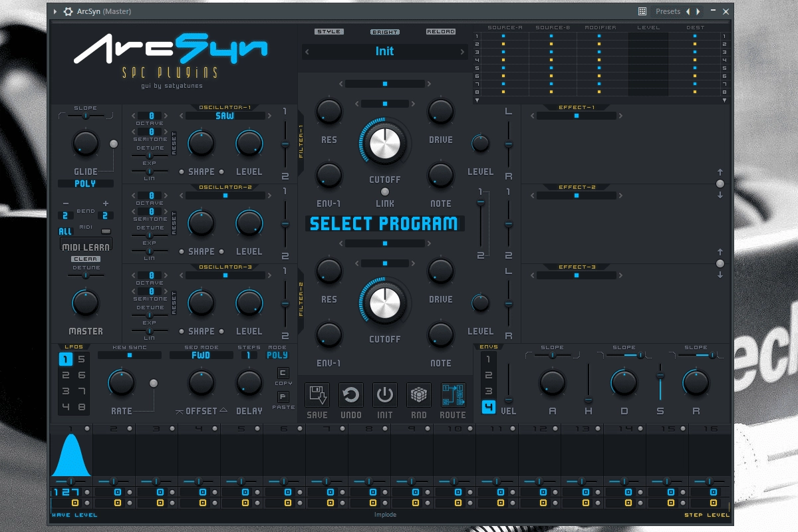Toggle Oscillator-1 Shape left radio dot
This screenshot has width=798, height=532.
182,172
